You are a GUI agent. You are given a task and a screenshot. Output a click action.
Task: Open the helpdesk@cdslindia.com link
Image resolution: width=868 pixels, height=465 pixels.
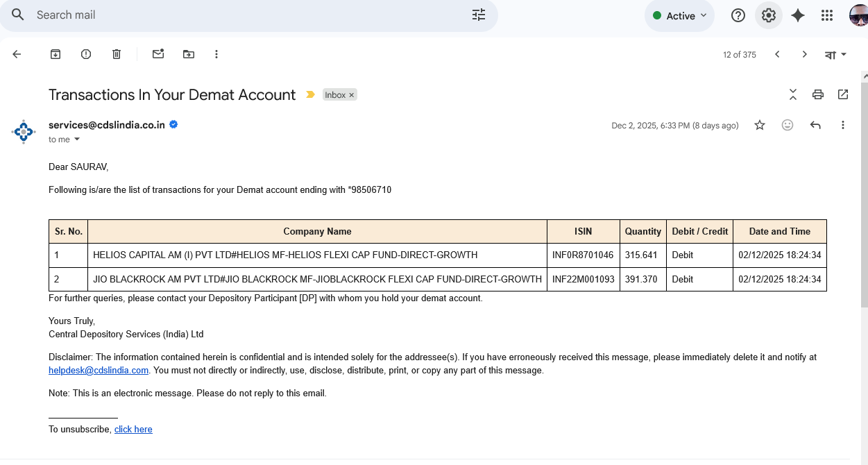tap(99, 371)
